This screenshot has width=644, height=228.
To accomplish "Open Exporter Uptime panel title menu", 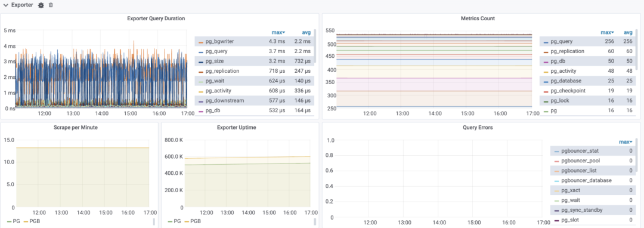I will (x=237, y=127).
